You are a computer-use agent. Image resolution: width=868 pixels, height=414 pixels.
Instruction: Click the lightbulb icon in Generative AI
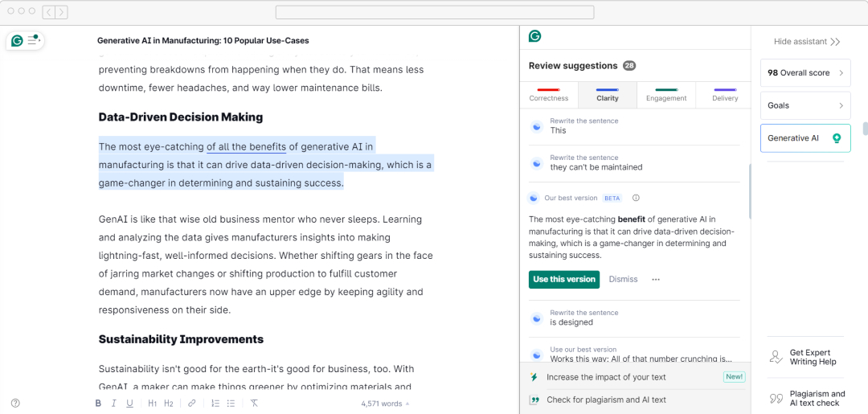(x=837, y=138)
